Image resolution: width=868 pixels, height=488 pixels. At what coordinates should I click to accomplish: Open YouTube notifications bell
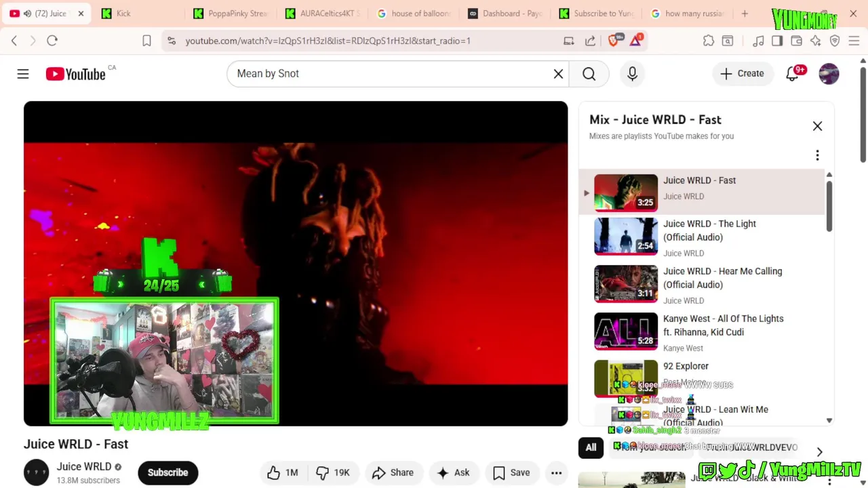pos(792,73)
